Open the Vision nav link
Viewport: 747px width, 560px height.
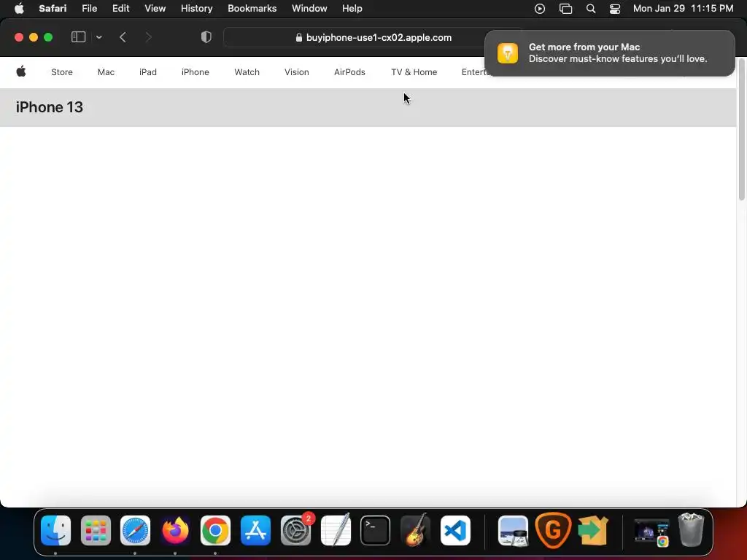coord(297,72)
